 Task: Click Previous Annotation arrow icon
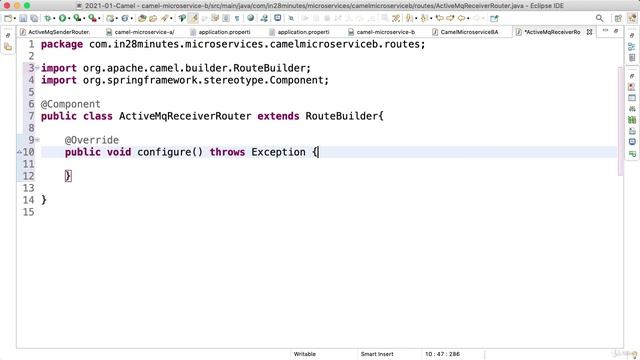(424, 18)
